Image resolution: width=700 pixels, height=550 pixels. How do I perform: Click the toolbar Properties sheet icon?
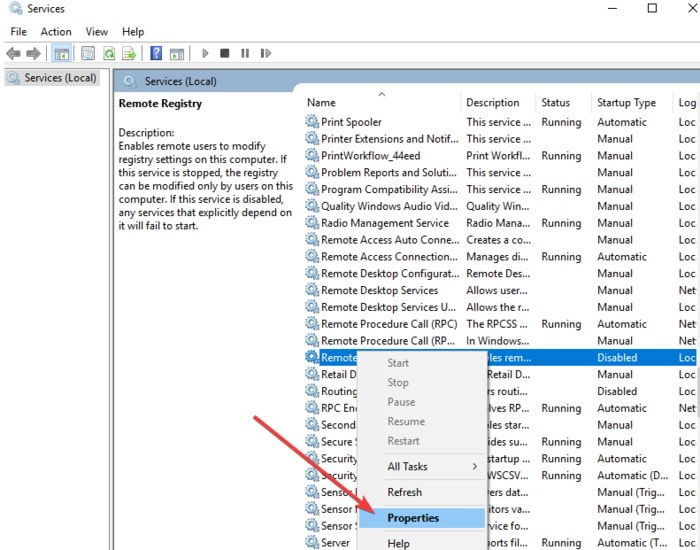click(x=88, y=54)
